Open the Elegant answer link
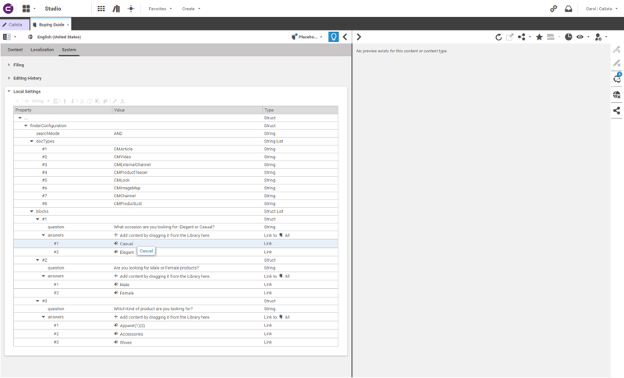The height and width of the screenshot is (378, 624). [x=127, y=252]
